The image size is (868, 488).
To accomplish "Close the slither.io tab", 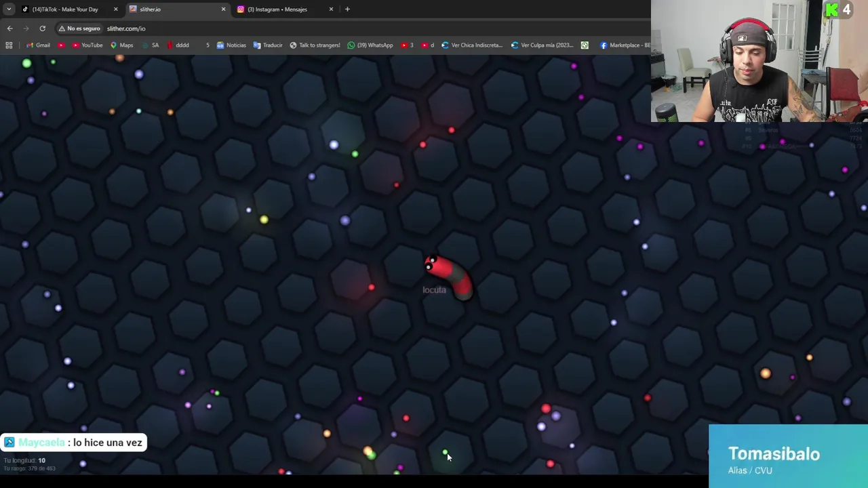I will click(223, 9).
